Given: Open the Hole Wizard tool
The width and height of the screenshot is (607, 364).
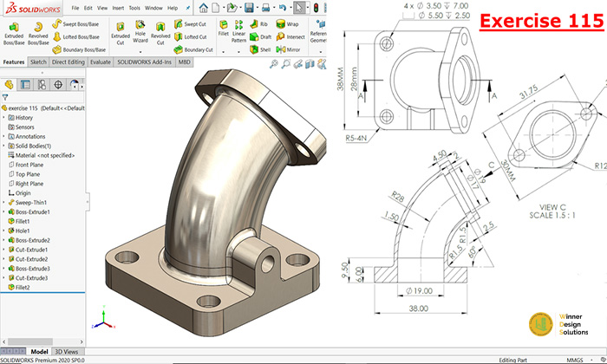Looking at the screenshot, I should coord(140,31).
